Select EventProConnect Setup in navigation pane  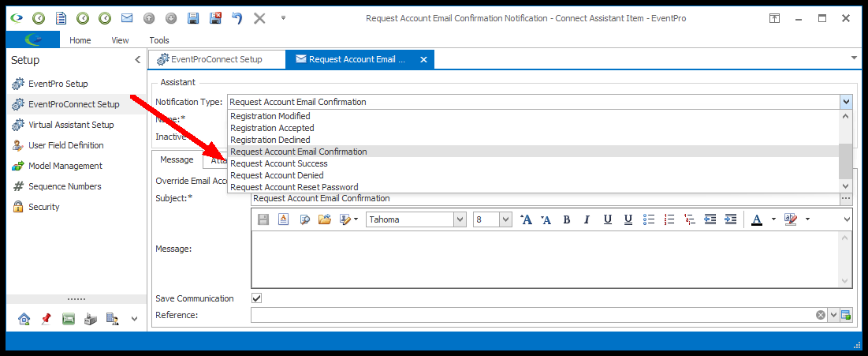coord(73,104)
